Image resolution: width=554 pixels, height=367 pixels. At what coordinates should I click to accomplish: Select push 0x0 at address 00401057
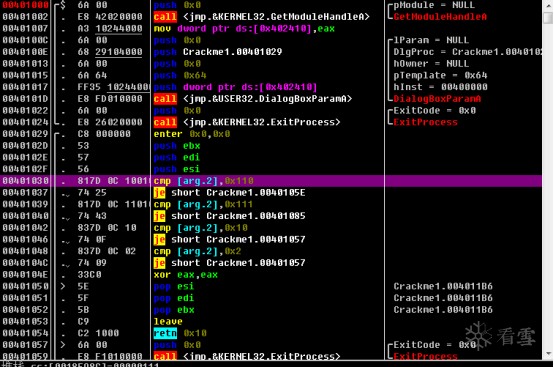[177, 345]
